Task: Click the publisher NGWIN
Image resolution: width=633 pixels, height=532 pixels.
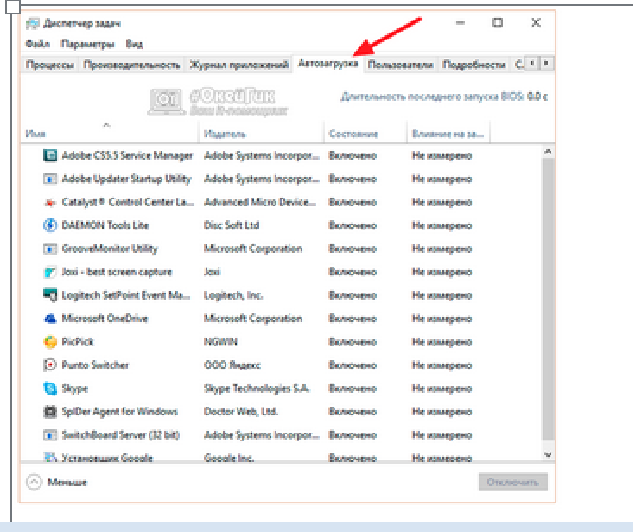Action: click(x=220, y=342)
